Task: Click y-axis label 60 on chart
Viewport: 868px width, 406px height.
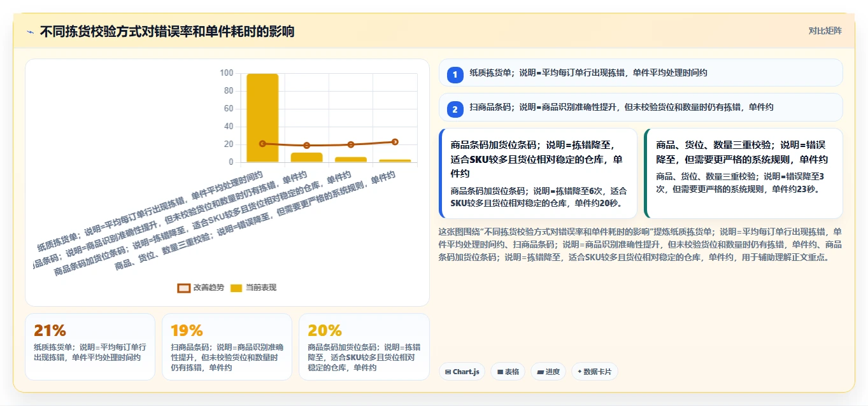Action: click(x=228, y=108)
